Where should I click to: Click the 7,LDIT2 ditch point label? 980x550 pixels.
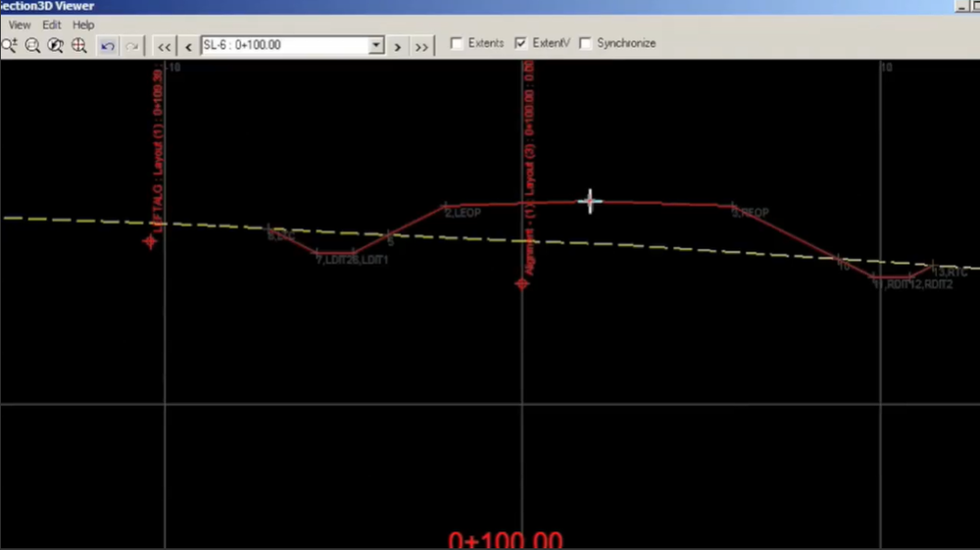[335, 260]
